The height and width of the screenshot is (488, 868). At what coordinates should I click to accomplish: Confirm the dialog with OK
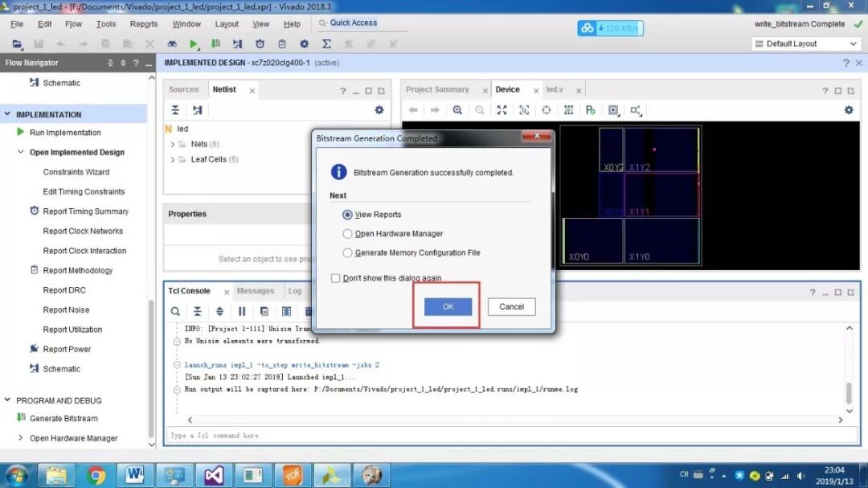(448, 306)
